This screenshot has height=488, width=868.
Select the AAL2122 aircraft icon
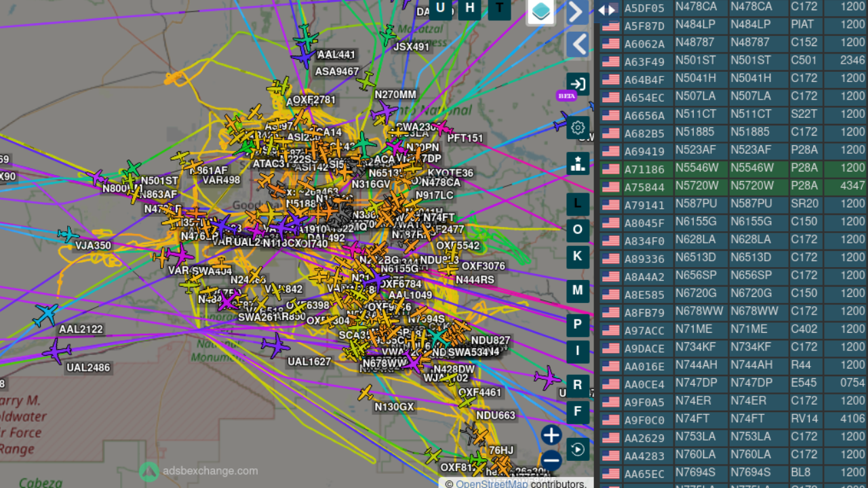tap(46, 315)
